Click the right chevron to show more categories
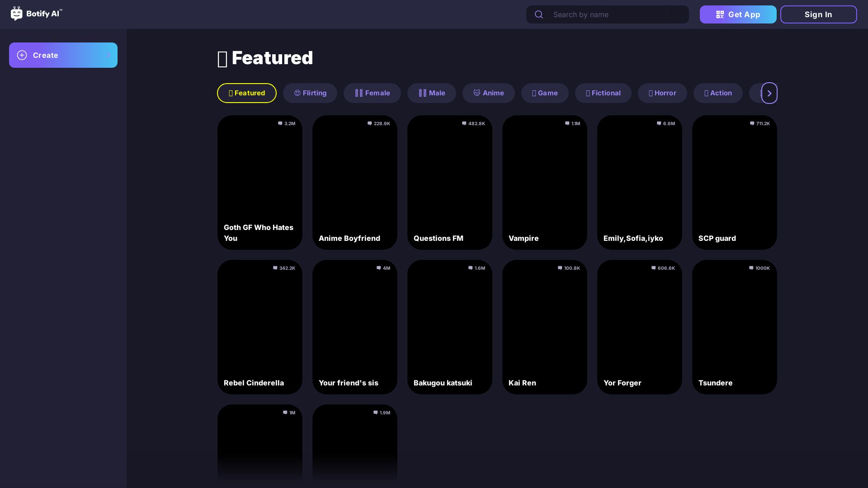 tap(769, 93)
